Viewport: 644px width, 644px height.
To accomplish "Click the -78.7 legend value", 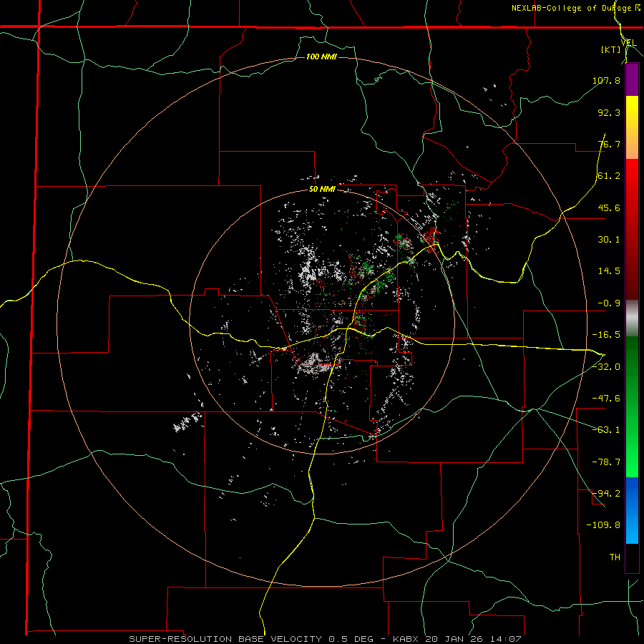I will click(x=606, y=462).
